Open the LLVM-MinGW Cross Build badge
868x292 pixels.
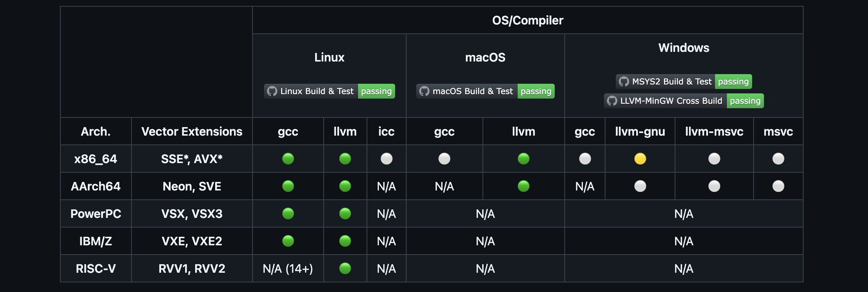(684, 101)
